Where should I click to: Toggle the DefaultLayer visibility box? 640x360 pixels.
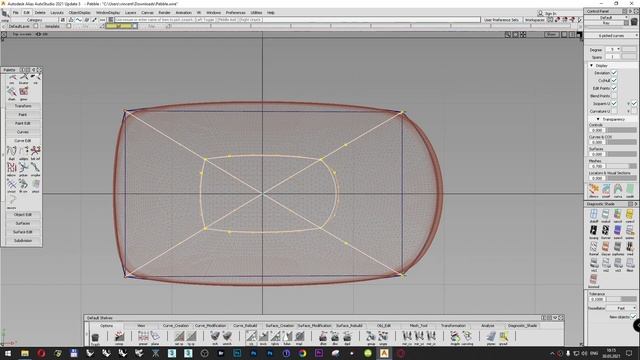[x=36, y=26]
